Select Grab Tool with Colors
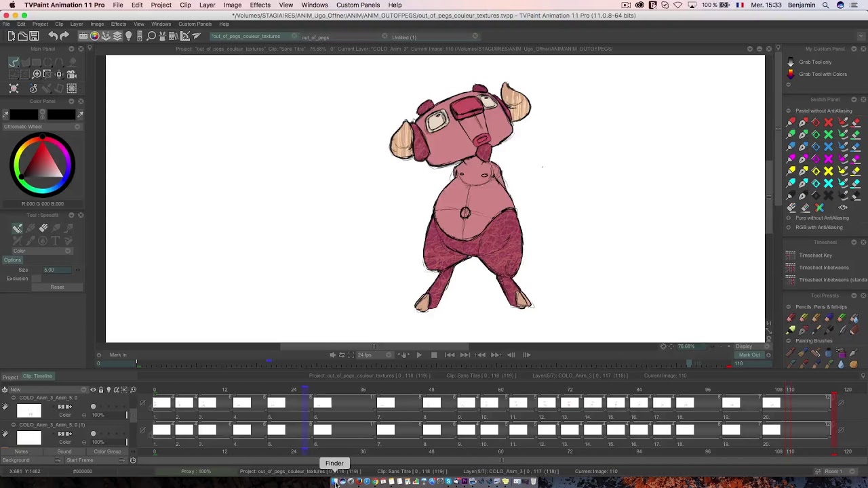This screenshot has height=488, width=868. click(823, 74)
